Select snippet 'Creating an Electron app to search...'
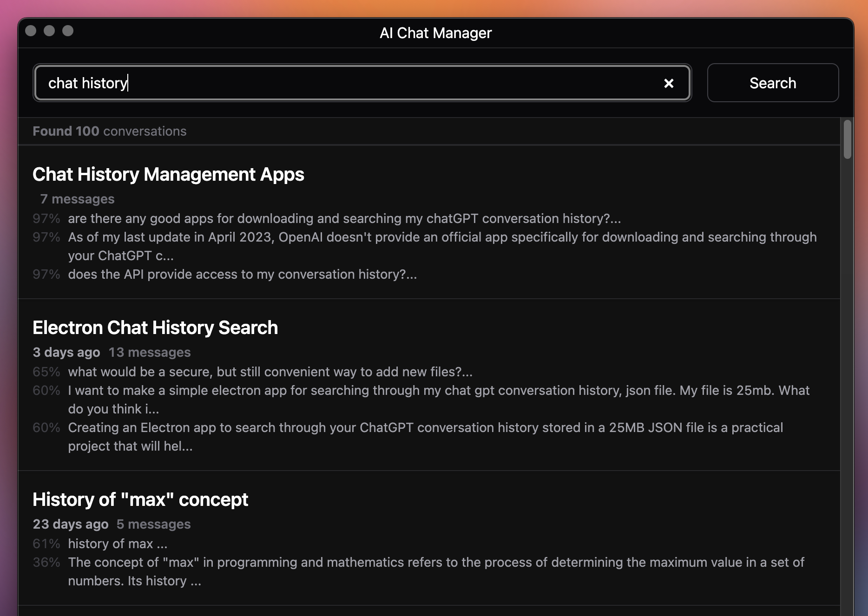The width and height of the screenshot is (868, 616). 426,437
